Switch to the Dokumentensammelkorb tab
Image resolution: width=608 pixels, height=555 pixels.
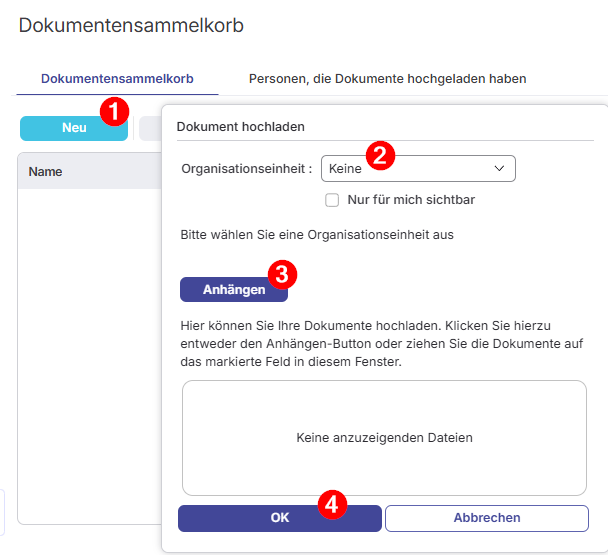tap(117, 78)
